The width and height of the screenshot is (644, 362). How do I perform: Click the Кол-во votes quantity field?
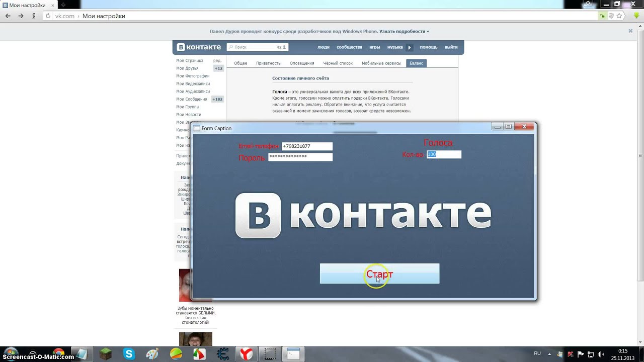pyautogui.click(x=444, y=154)
